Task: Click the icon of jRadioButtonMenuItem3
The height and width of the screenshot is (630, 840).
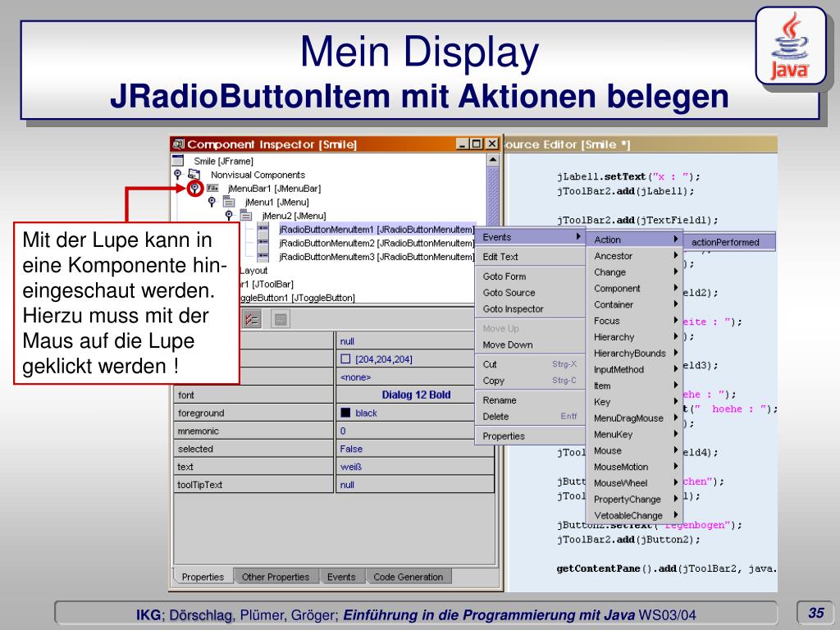Action: coord(263,257)
